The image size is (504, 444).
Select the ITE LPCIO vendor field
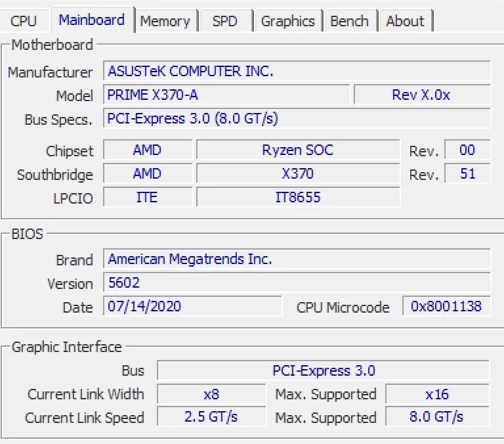(148, 197)
